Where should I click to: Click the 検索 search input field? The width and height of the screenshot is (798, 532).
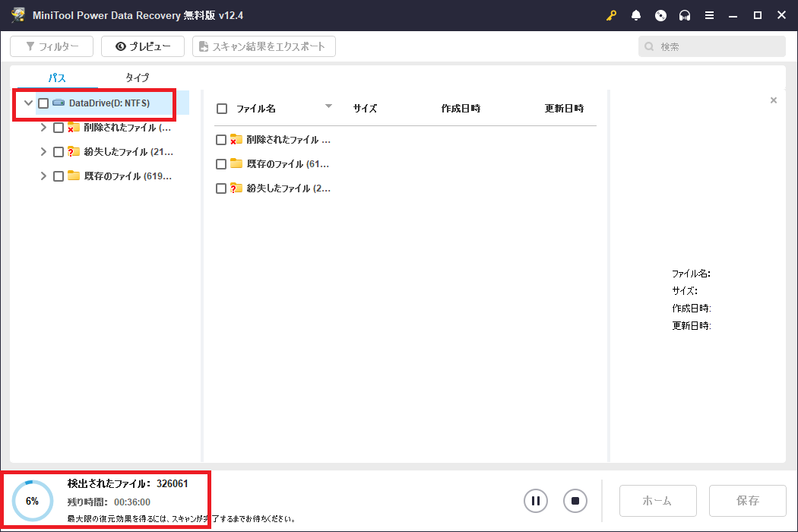tap(712, 46)
